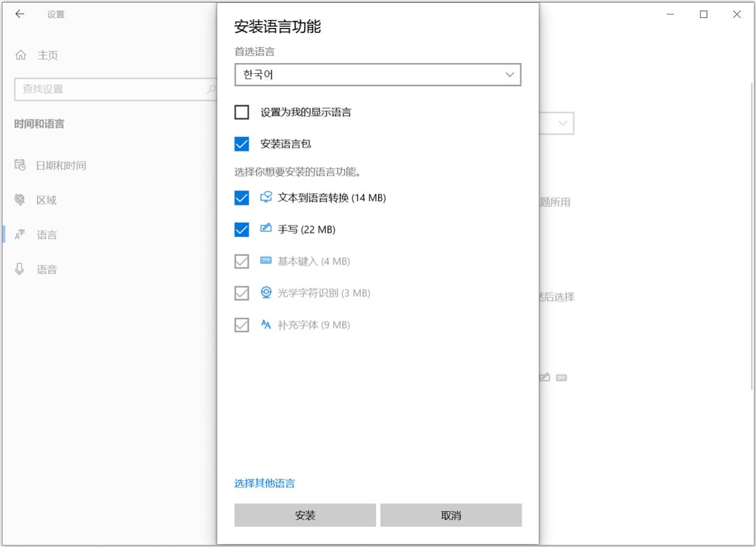Click the home icon beside 主页
The width and height of the screenshot is (756, 547).
[x=21, y=55]
